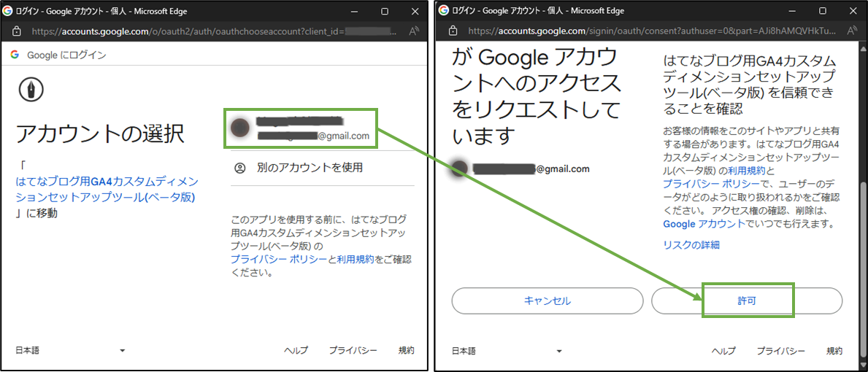
Task: Open プライバシー ポリシー link in consent window
Action: [710, 183]
